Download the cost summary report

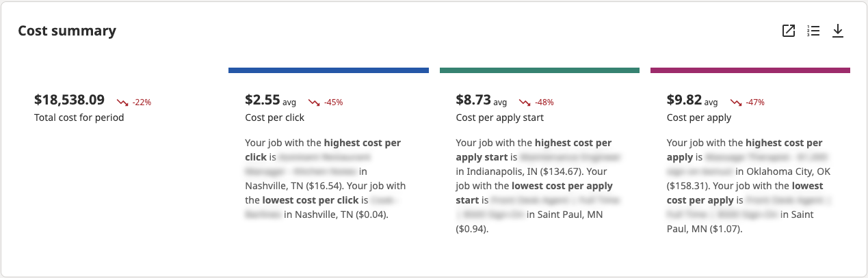838,31
